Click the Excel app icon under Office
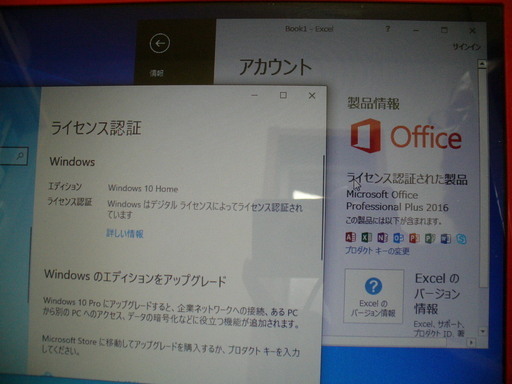 (x=366, y=237)
